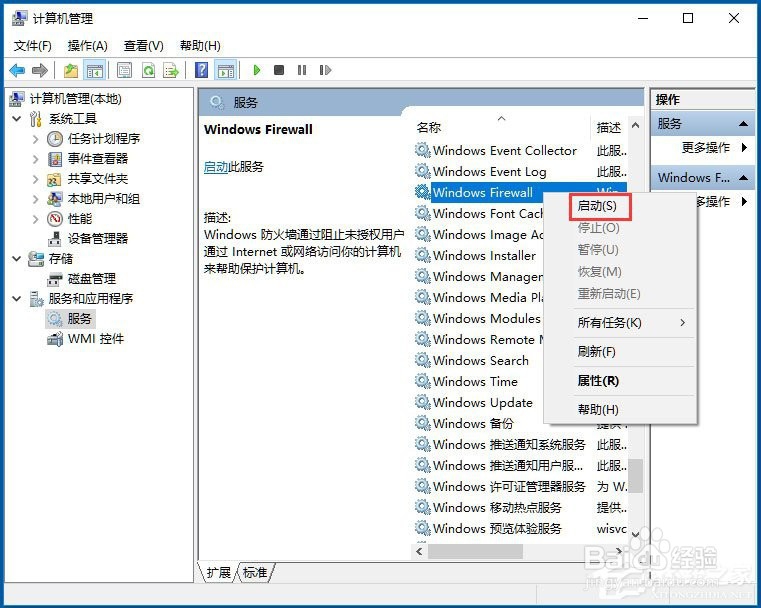Expand the 共享文件夹 node arrow
761x608 pixels.
coord(35,179)
